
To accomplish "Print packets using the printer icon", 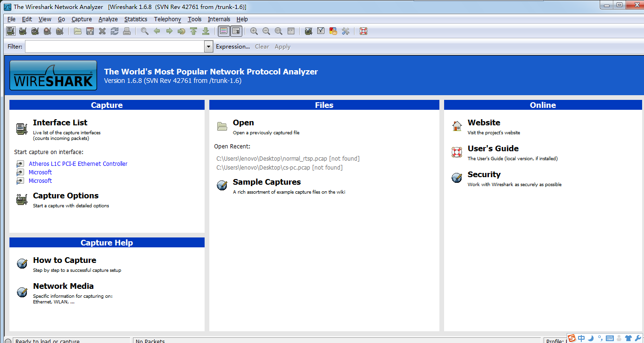I will pyautogui.click(x=127, y=31).
